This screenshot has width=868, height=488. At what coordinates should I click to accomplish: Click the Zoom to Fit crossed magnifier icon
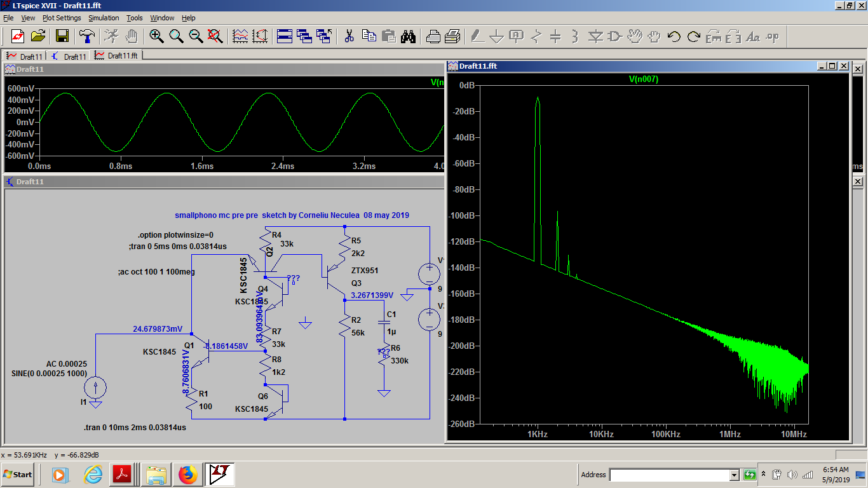[215, 36]
